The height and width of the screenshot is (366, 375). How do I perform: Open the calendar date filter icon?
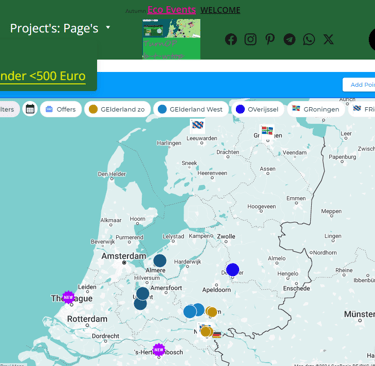tap(30, 109)
